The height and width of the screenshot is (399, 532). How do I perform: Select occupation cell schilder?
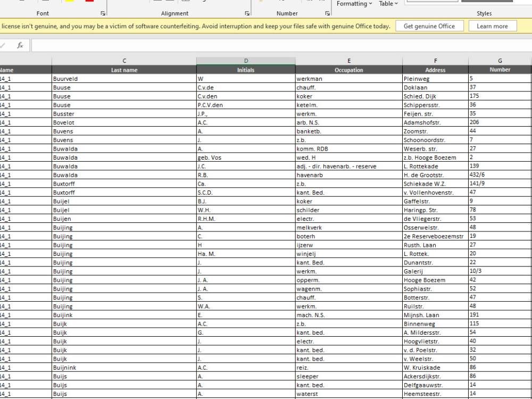pos(349,210)
